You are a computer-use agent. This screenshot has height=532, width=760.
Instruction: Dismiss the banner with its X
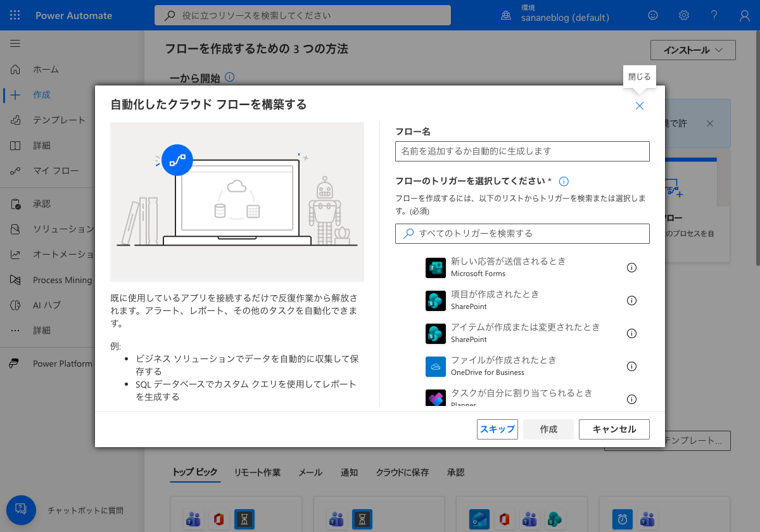click(x=710, y=123)
